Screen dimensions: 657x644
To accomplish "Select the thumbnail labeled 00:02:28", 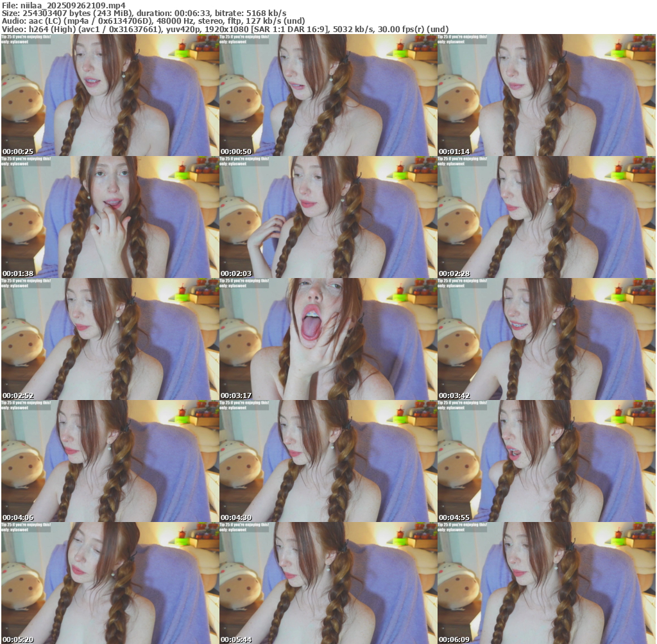I will coord(546,217).
